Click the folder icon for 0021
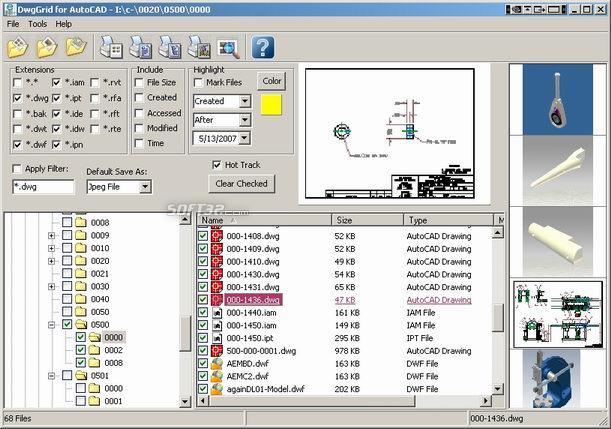 pos(81,274)
